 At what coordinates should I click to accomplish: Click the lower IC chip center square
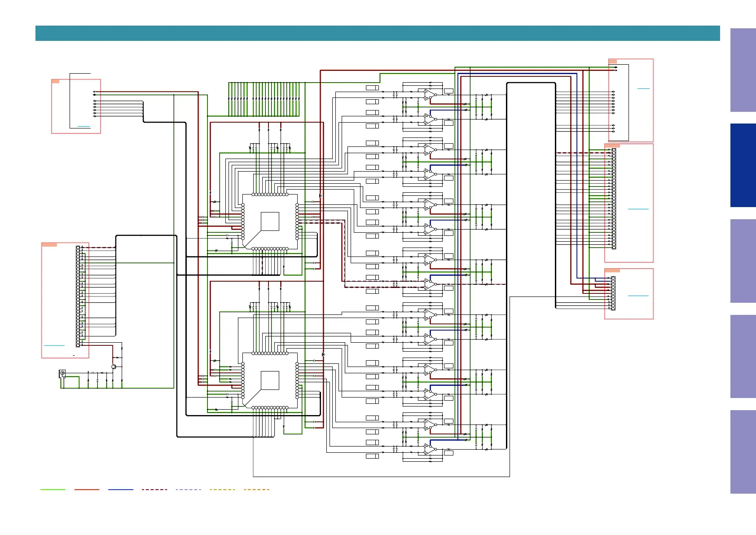(270, 380)
